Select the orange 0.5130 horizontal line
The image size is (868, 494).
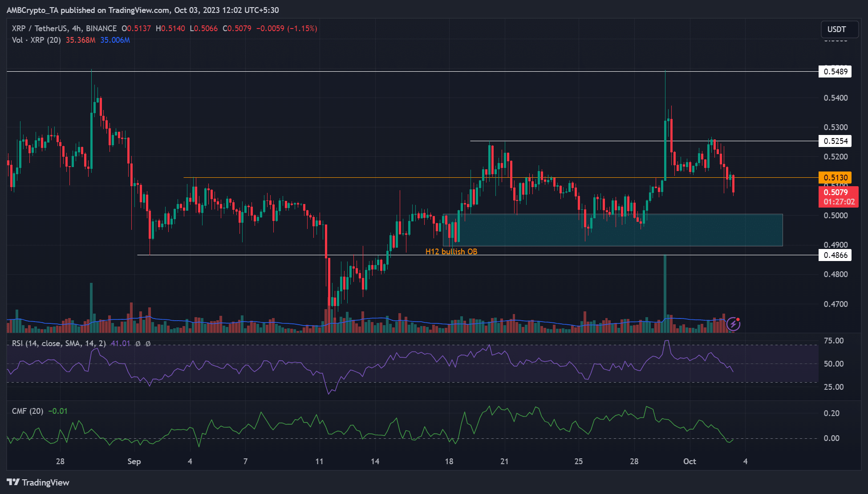pos(501,178)
